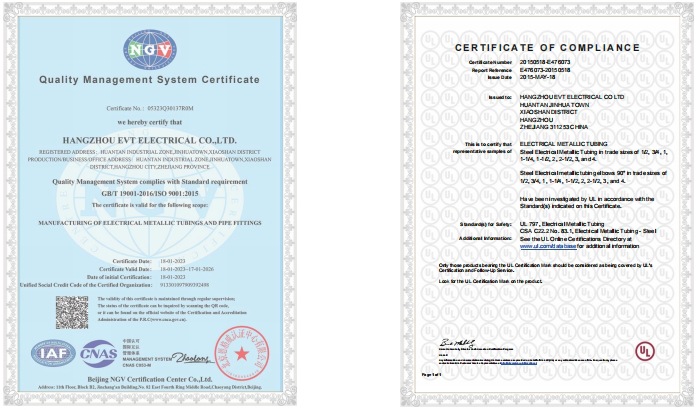Click the QR code on NGV certificate

point(72,312)
